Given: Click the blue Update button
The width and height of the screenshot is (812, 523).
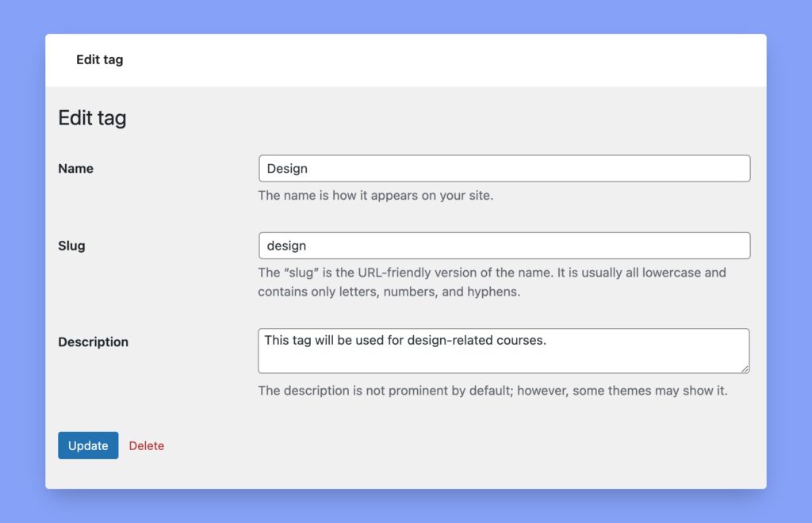Looking at the screenshot, I should [x=88, y=445].
